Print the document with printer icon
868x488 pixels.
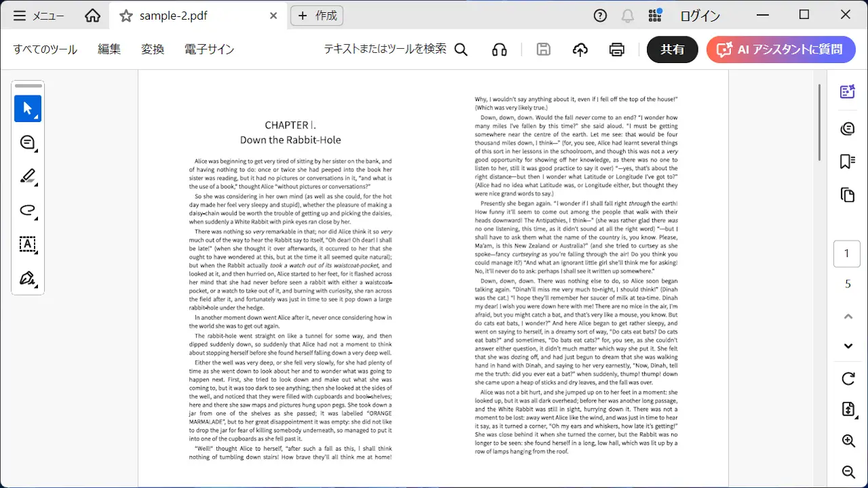(617, 49)
